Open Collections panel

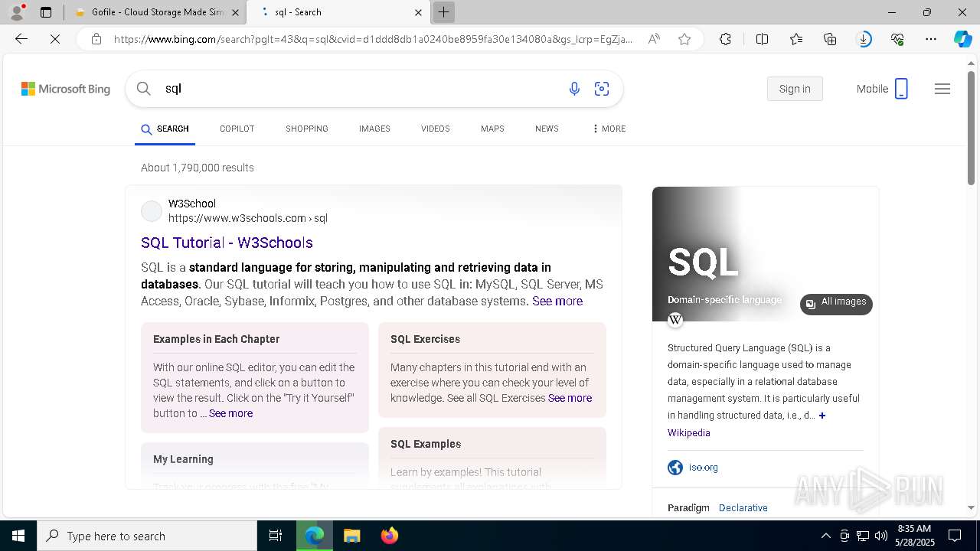[830, 39]
